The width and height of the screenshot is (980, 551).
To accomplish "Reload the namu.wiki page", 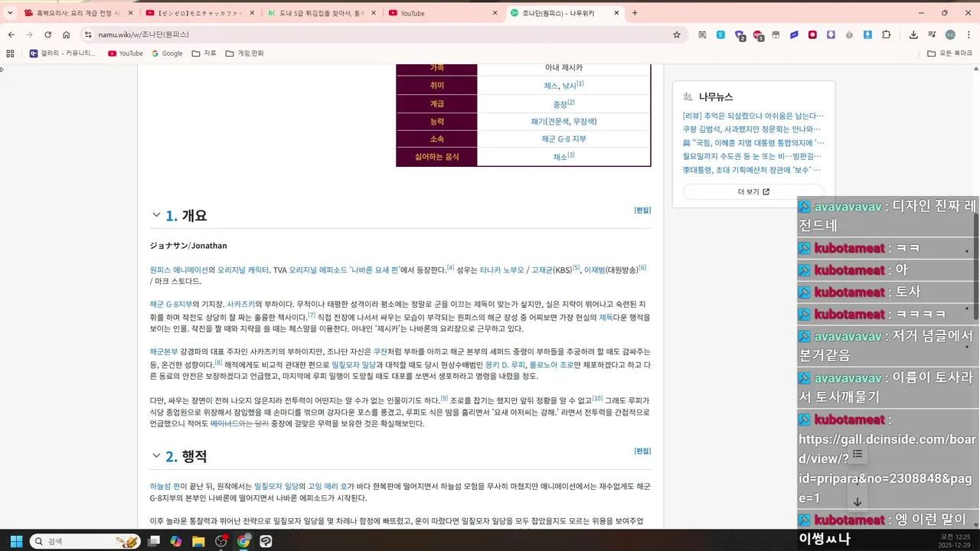I will tap(47, 34).
